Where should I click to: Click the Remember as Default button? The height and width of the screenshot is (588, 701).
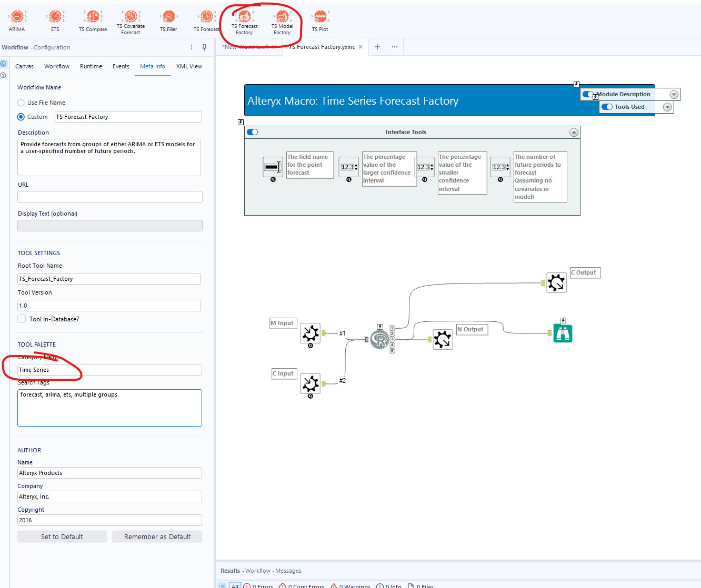click(157, 536)
